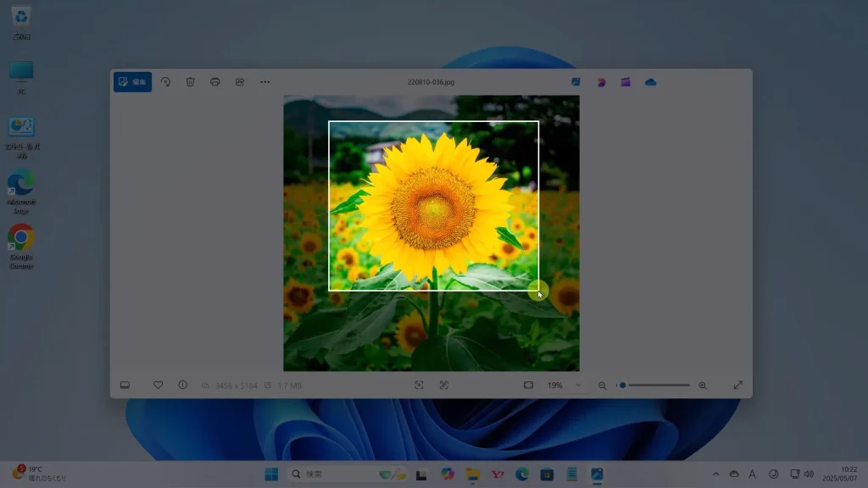Open Task View on the taskbar
The width and height of the screenshot is (868, 488).
point(421,474)
